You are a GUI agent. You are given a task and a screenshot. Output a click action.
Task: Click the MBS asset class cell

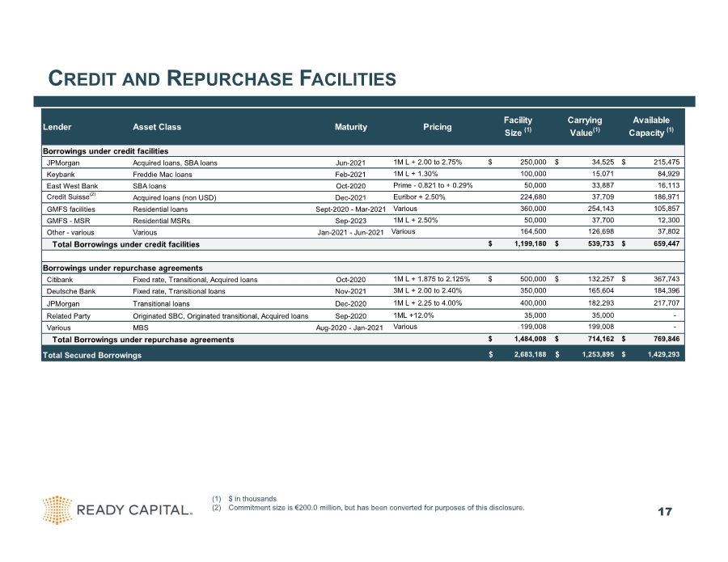pos(141,327)
